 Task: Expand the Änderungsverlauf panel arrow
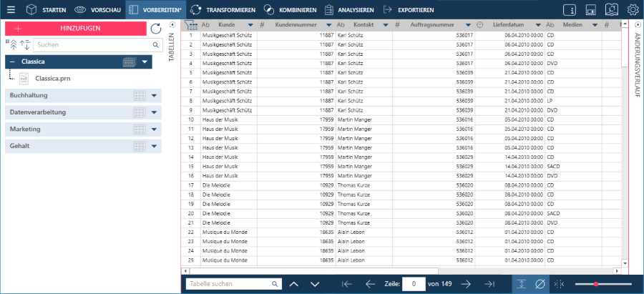coord(637,24)
